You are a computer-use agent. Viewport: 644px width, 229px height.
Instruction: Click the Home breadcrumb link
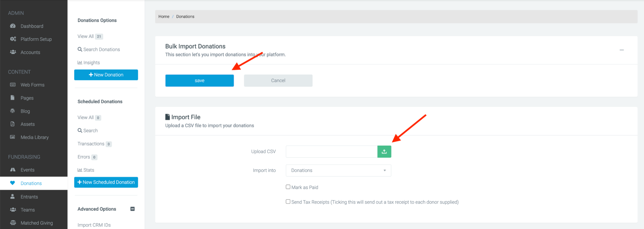(x=164, y=16)
